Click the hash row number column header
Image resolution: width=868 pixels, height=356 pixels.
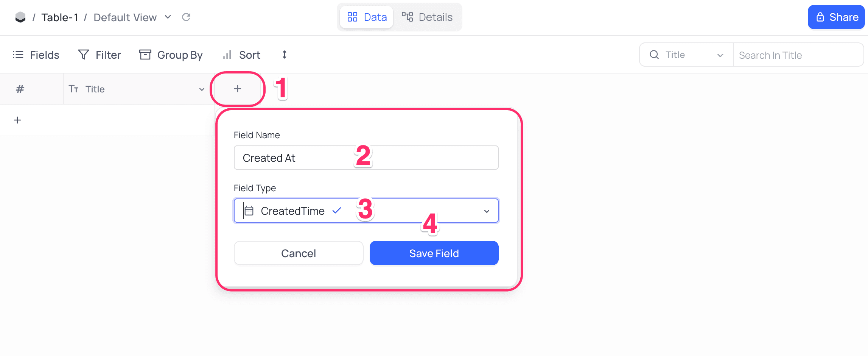point(20,89)
